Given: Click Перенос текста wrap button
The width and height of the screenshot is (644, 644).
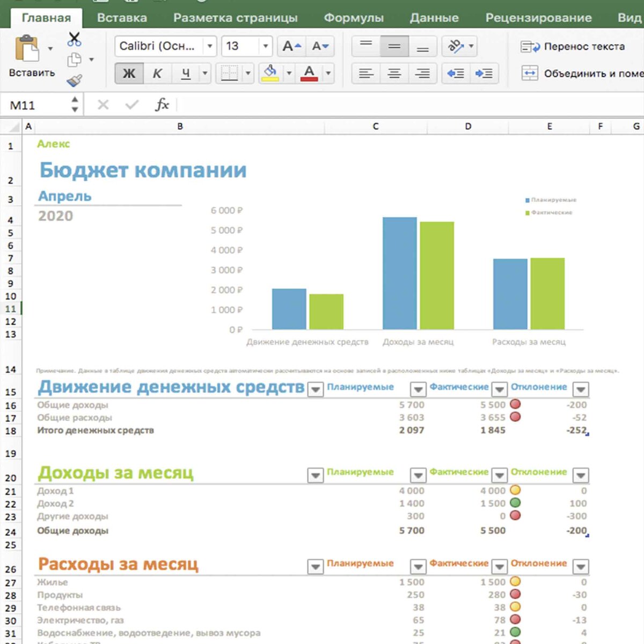Looking at the screenshot, I should (x=573, y=47).
